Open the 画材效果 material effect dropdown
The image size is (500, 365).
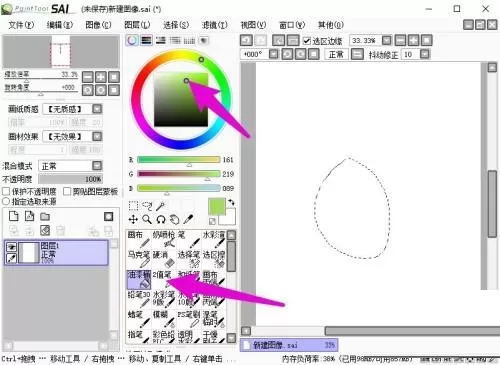[97, 136]
